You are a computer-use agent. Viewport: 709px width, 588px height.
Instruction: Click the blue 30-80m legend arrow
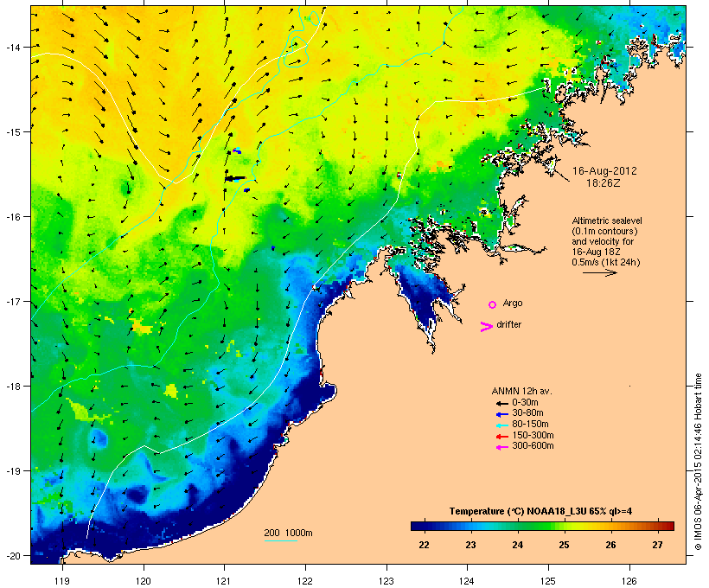pos(502,414)
